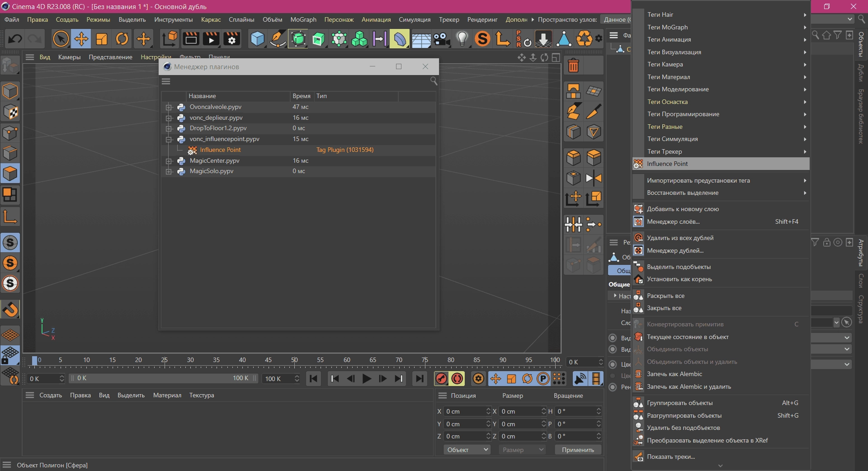Click the Undo arrow icon
Screen dimensions: 868x471
15,39
